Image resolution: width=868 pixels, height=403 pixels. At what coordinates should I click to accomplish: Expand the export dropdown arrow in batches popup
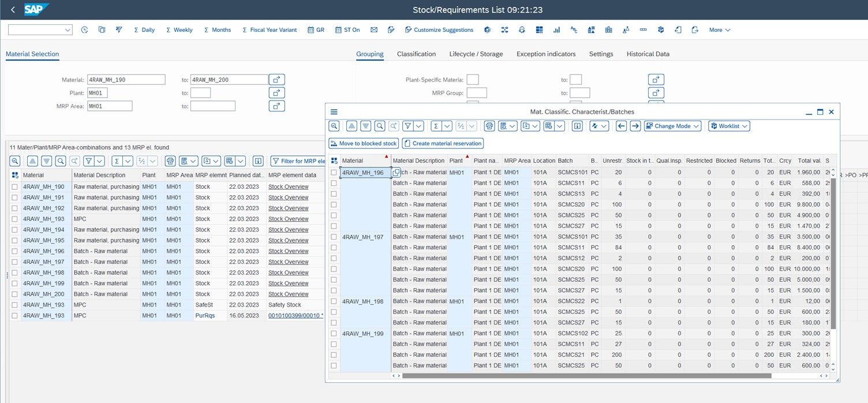point(534,126)
